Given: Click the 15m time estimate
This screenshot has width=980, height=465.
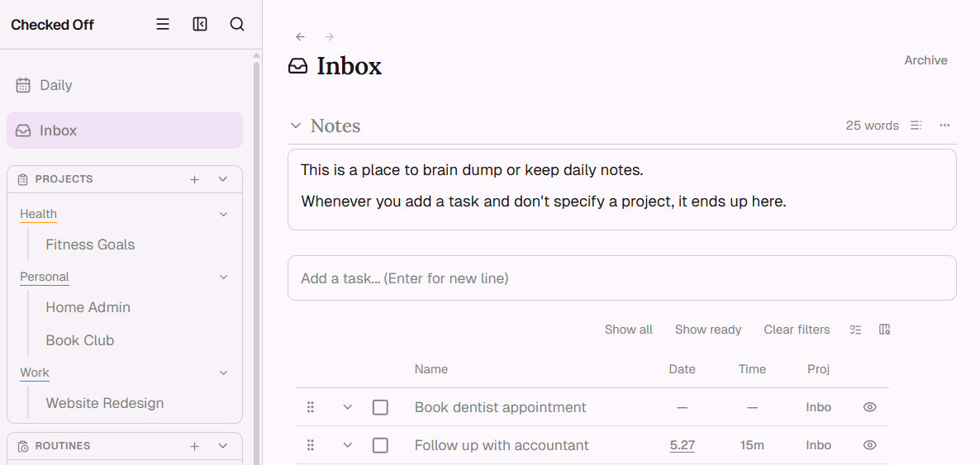Looking at the screenshot, I should tap(752, 445).
